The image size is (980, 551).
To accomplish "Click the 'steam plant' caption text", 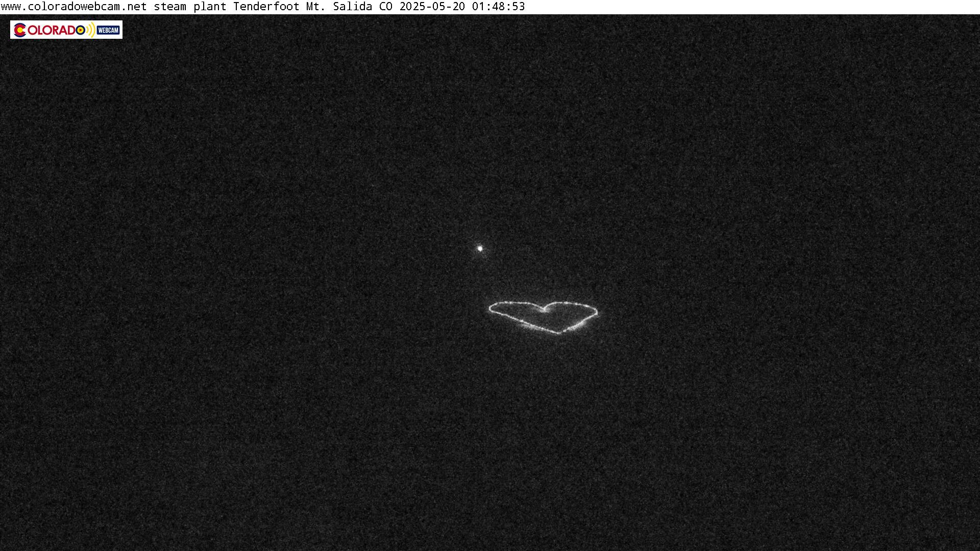I will click(190, 7).
